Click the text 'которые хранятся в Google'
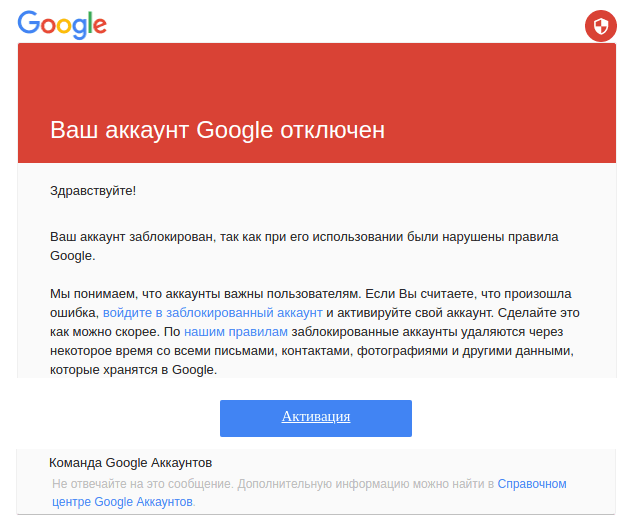This screenshot has height=530, width=635. point(132,369)
